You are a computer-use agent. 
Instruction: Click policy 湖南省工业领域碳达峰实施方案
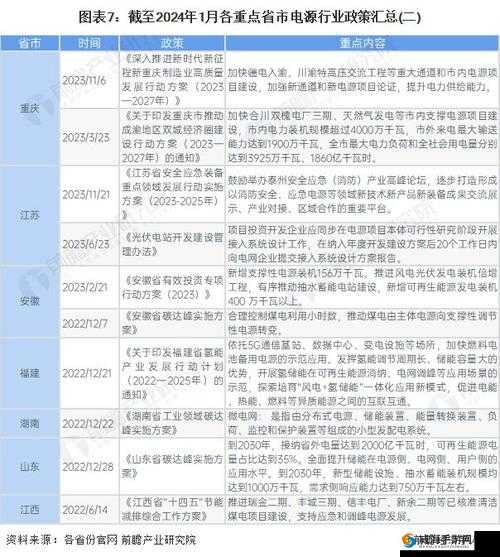coord(173,423)
